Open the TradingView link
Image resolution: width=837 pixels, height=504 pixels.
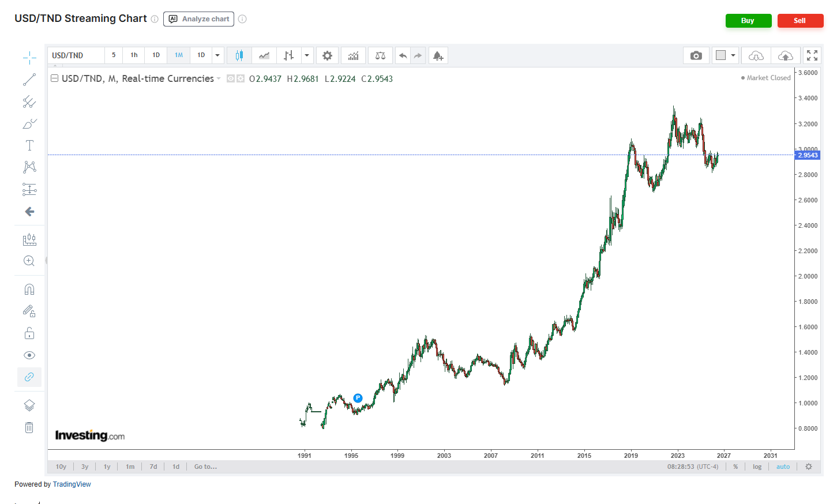[72, 484]
